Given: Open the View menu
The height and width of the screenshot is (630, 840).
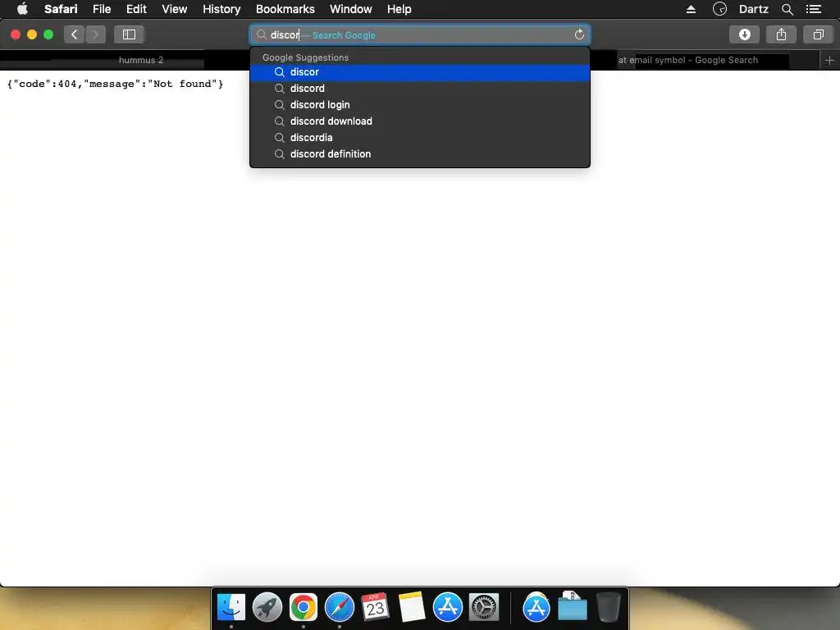Looking at the screenshot, I should pyautogui.click(x=174, y=9).
